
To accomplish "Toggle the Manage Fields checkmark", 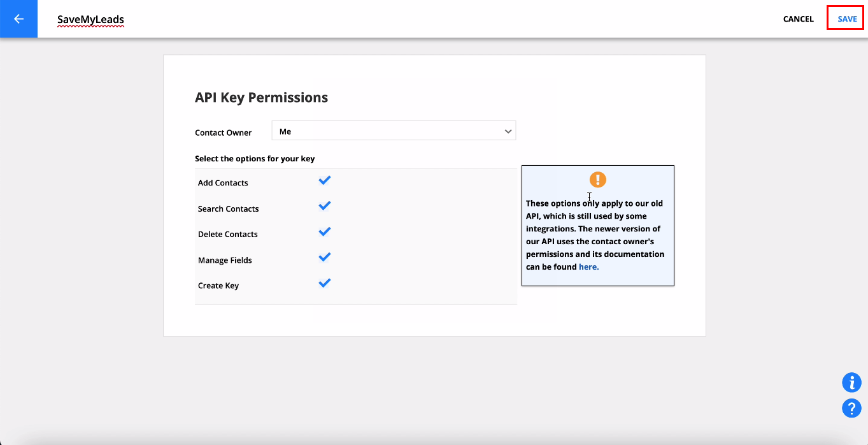I will click(325, 257).
